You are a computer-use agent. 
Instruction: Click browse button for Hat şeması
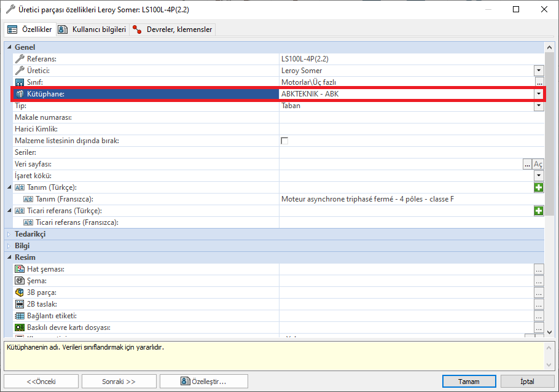tap(539, 269)
